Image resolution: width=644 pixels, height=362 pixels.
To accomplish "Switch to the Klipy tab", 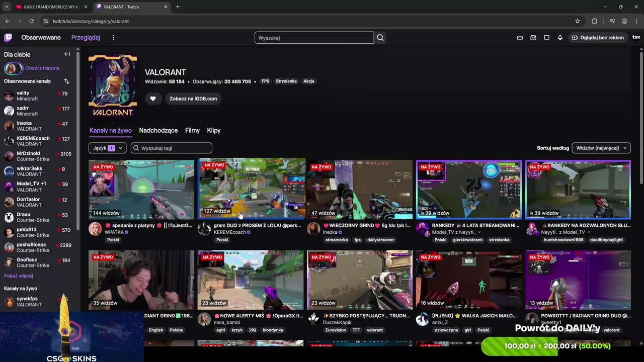I will 214,130.
